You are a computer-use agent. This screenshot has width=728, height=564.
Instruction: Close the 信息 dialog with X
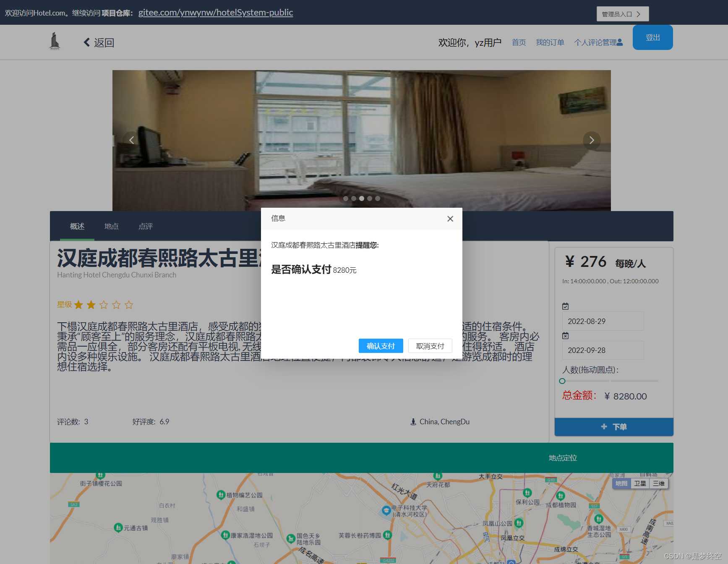450,219
